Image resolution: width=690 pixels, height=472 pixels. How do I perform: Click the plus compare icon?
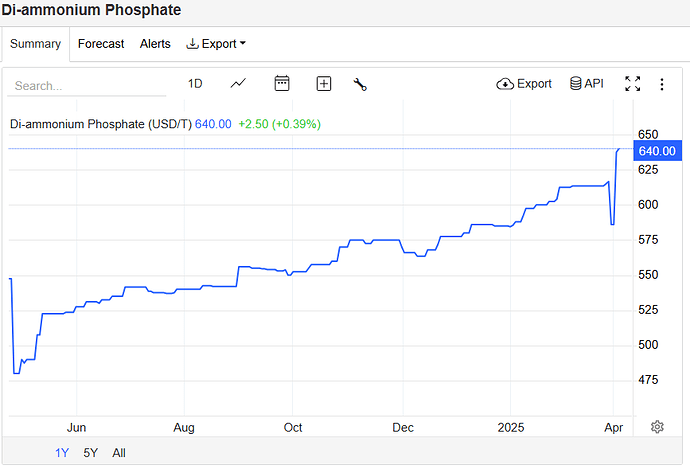click(x=324, y=84)
